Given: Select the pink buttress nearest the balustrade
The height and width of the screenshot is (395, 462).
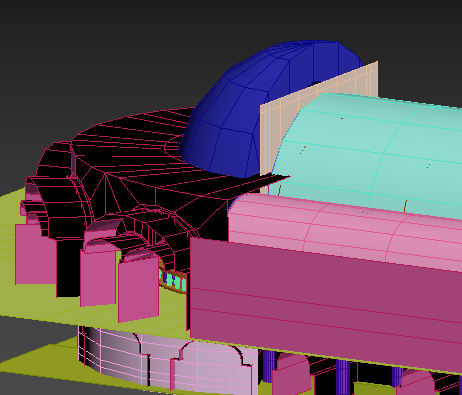Looking at the screenshot, I should 139,290.
